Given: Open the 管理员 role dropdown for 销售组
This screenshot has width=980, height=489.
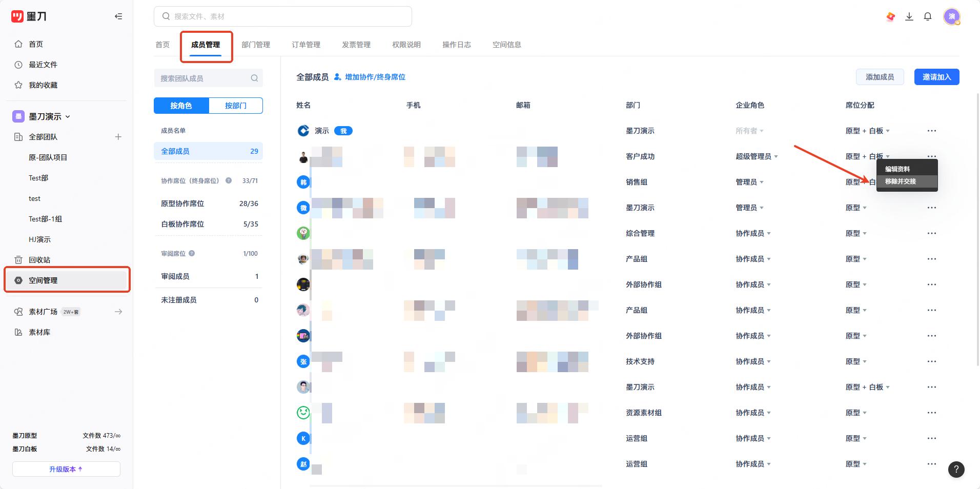Looking at the screenshot, I should pos(749,182).
